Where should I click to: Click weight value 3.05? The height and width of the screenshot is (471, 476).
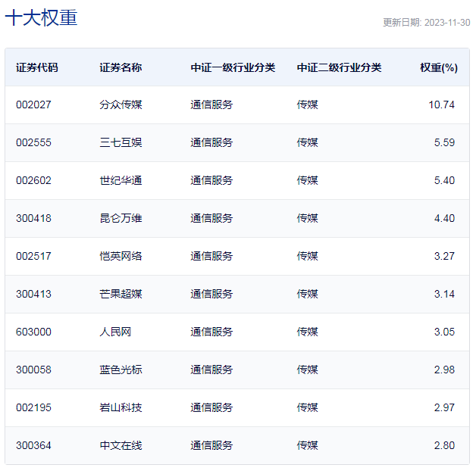[444, 332]
